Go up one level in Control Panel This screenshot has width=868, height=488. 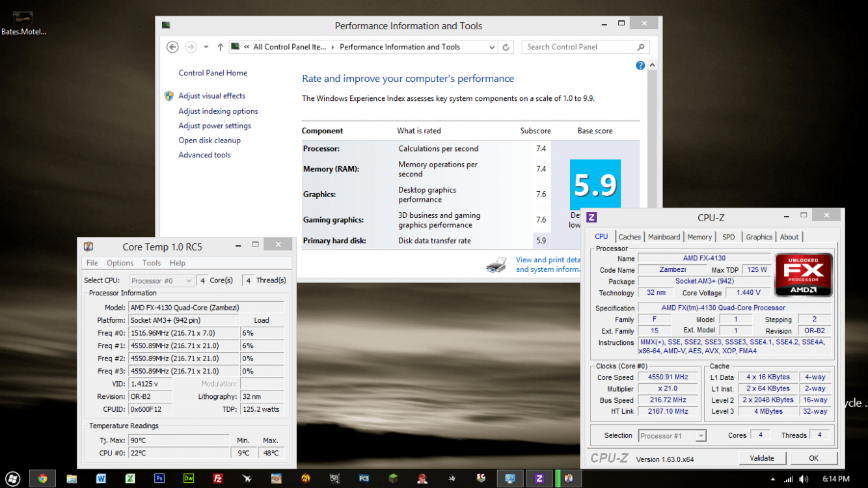[220, 47]
